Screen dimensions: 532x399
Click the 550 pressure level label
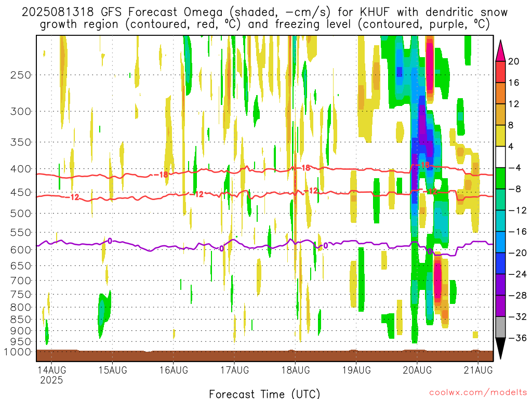[21, 233]
